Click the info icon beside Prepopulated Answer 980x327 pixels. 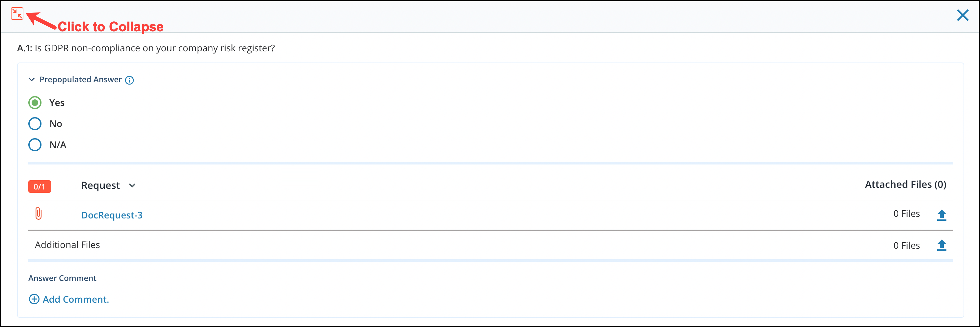pyautogui.click(x=129, y=80)
